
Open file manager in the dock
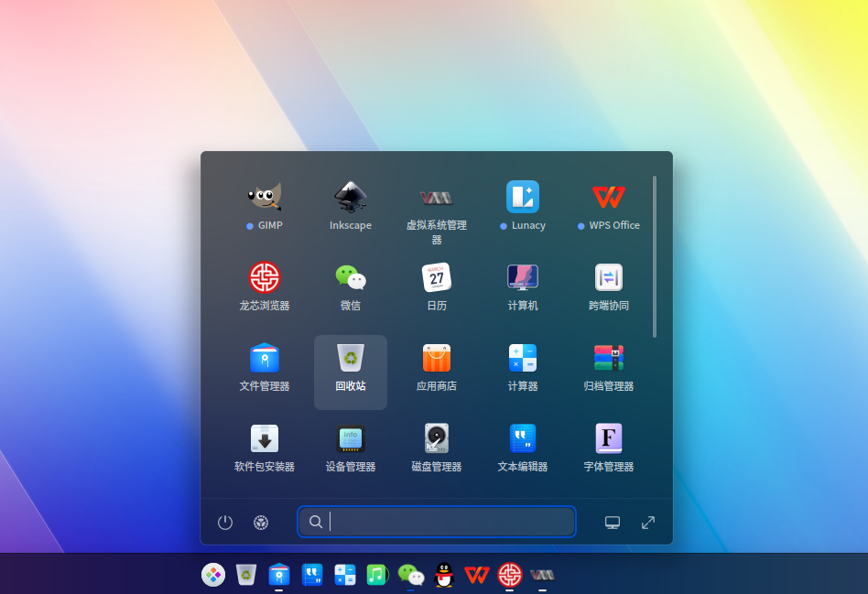tap(279, 575)
